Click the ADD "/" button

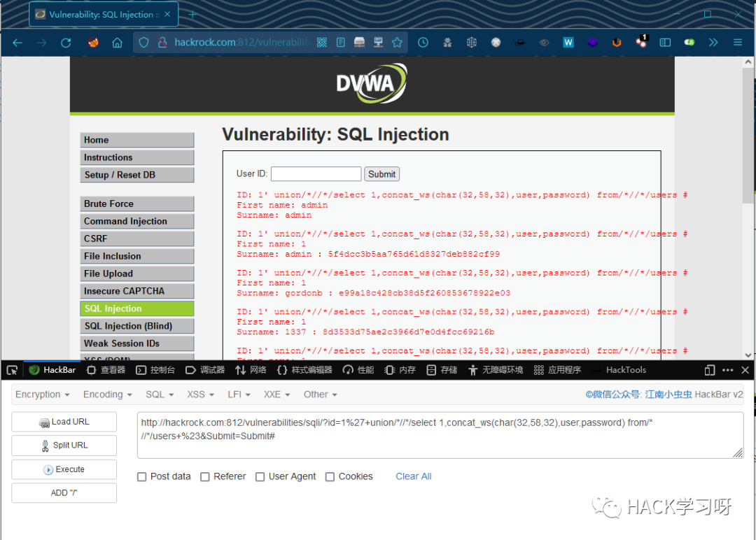point(64,493)
